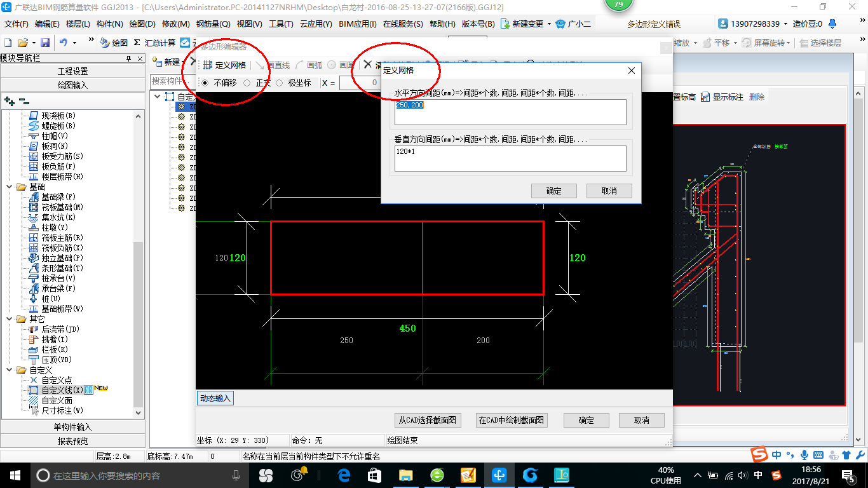This screenshot has width=868, height=488.
Task: Select 自定义线(X) in the component tree
Action: pos(62,390)
